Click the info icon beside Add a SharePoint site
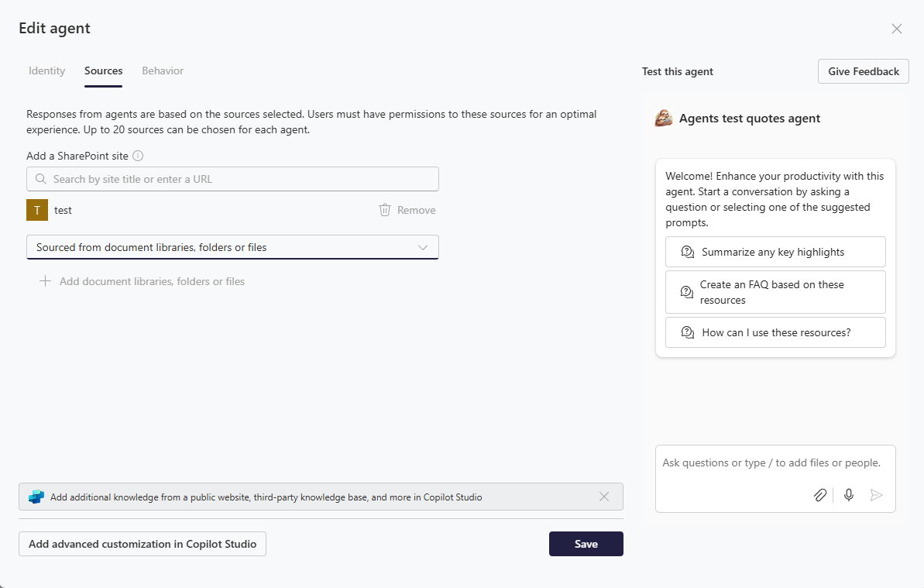This screenshot has width=924, height=588. pos(138,156)
